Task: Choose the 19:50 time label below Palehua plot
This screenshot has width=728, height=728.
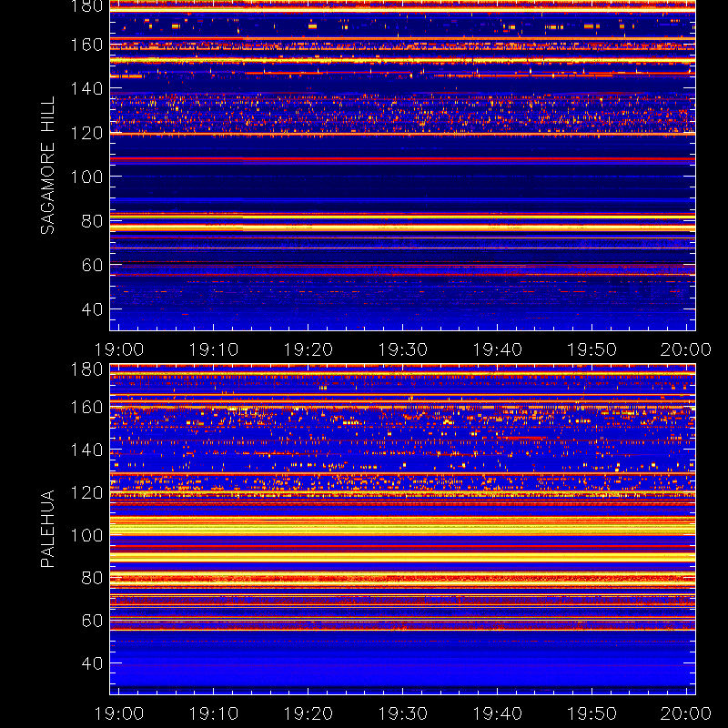Action: [592, 713]
